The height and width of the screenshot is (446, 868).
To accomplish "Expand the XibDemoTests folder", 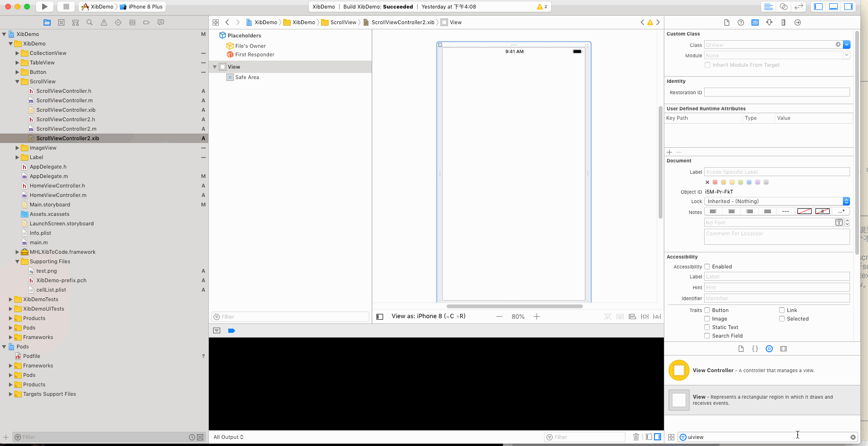I will (x=10, y=299).
